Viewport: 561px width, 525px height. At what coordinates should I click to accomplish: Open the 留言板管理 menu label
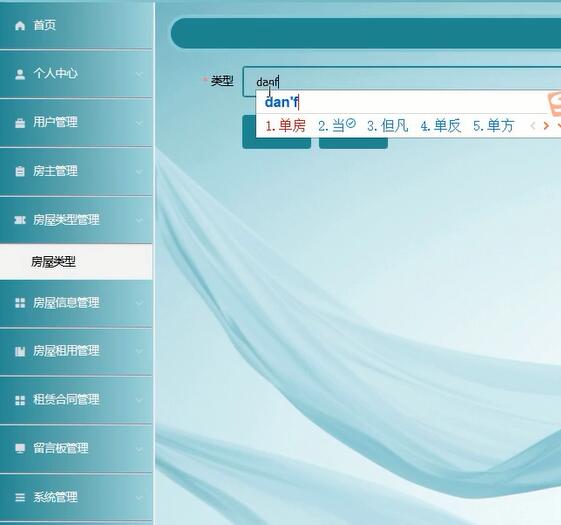pyautogui.click(x=60, y=448)
